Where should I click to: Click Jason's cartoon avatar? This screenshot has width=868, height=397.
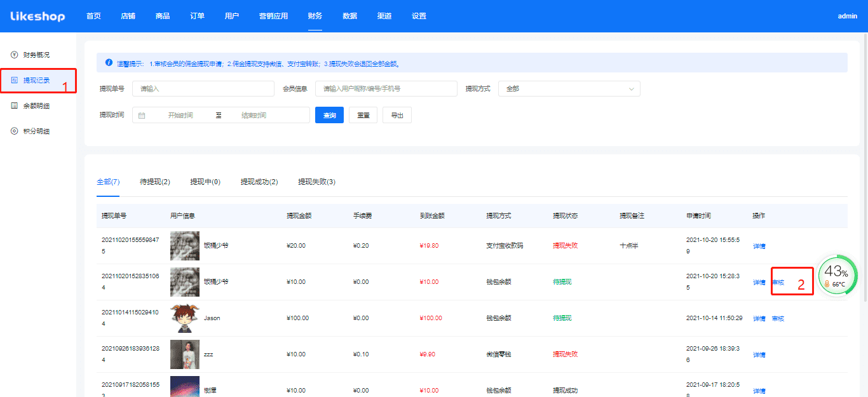point(185,318)
